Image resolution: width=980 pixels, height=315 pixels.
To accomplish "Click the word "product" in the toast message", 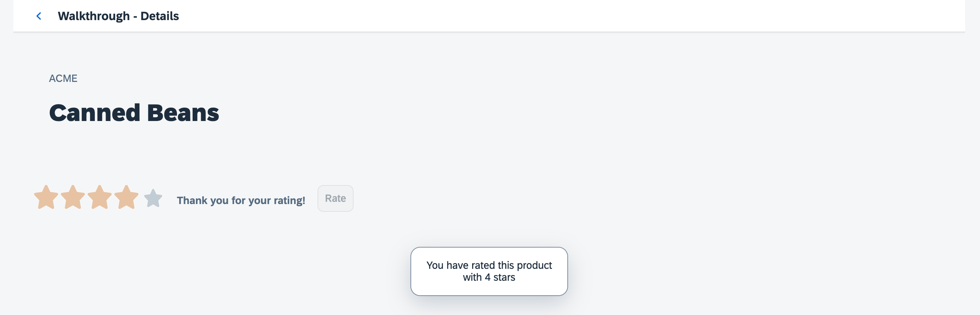I will (x=534, y=265).
